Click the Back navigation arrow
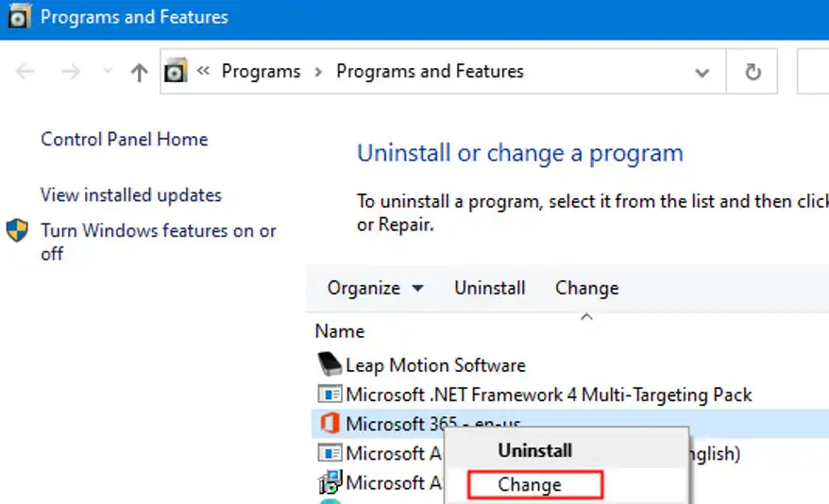829x504 pixels. point(25,72)
